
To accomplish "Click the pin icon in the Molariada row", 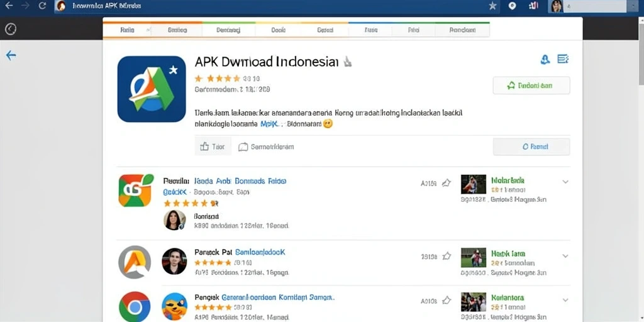I will [x=446, y=183].
